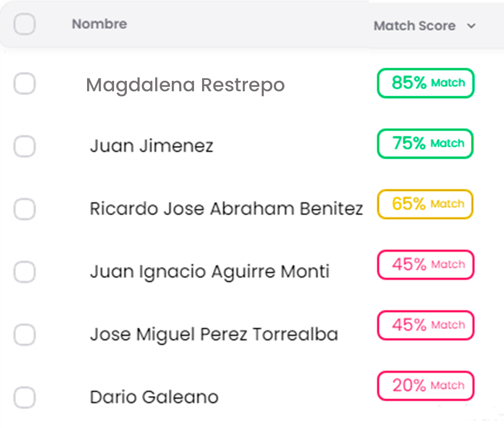504x428 pixels.
Task: Click the Nombre column header
Action: pyautogui.click(x=99, y=24)
